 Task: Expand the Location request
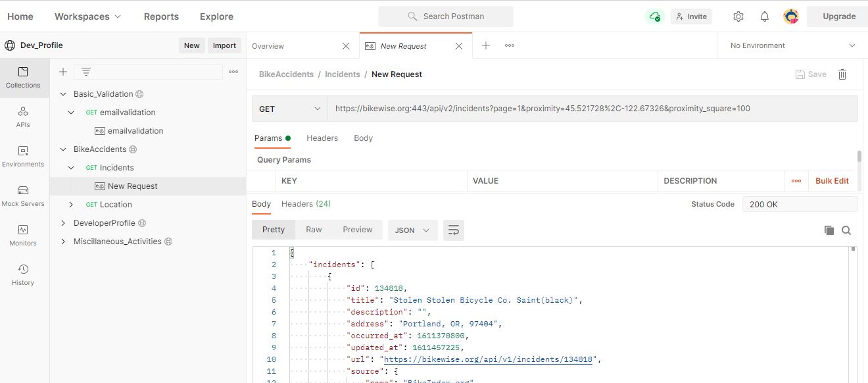click(x=71, y=205)
